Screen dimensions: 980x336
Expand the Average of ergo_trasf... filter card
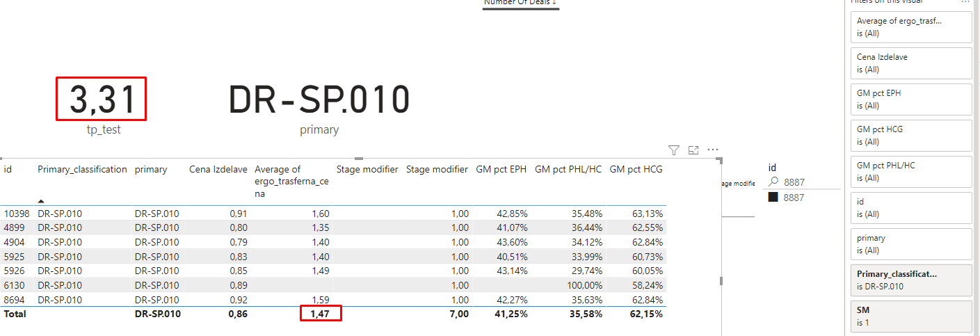(911, 26)
